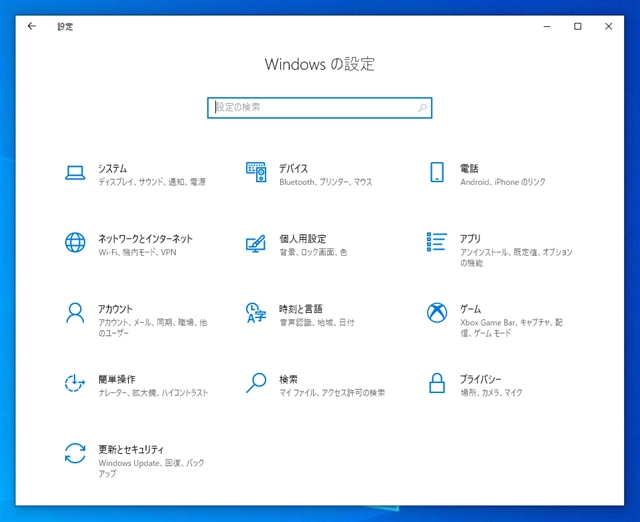Screen dimensions: 640x522
Task: Select the 検索 magnifier category icon
Action: pyautogui.click(x=256, y=383)
